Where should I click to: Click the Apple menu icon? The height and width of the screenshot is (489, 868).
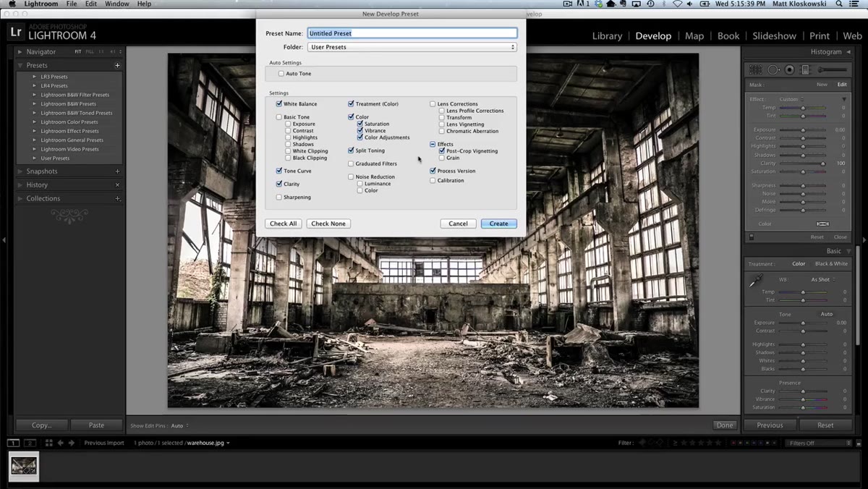pyautogui.click(x=12, y=4)
